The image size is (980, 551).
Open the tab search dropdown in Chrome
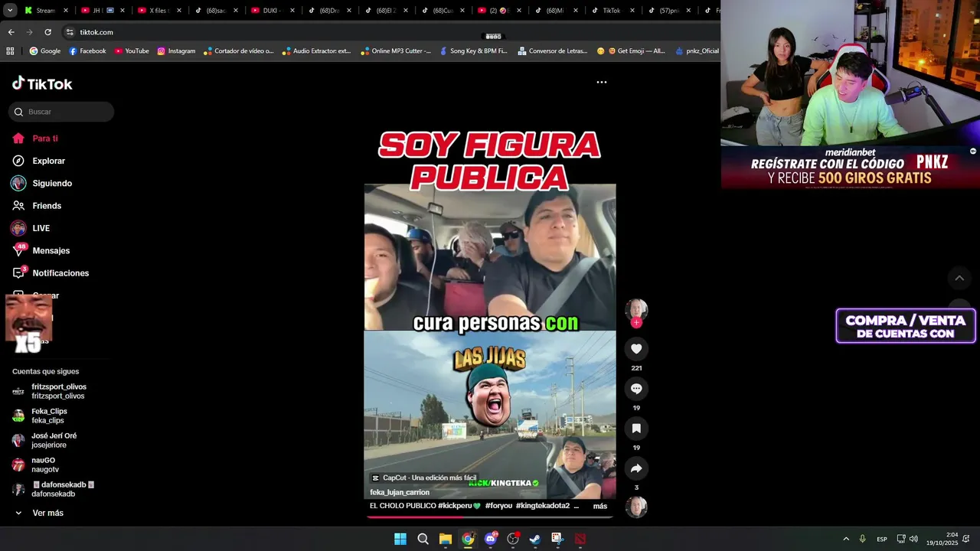click(x=10, y=11)
